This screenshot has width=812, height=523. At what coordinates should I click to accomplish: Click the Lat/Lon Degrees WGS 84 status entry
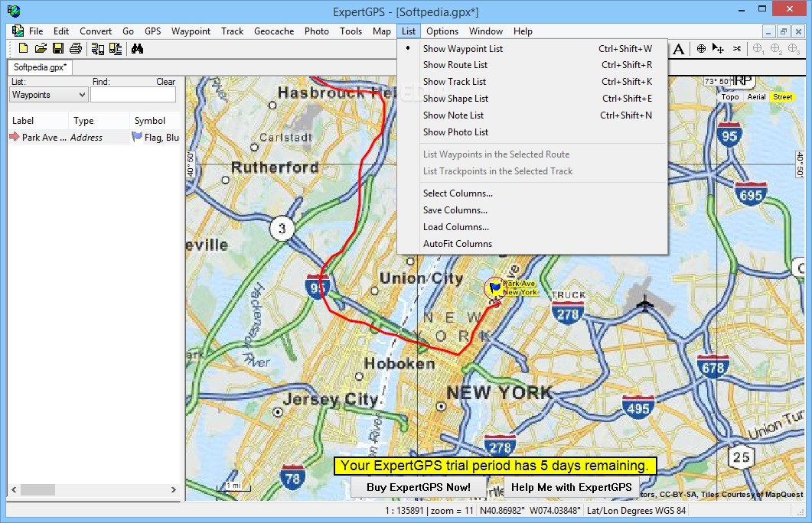pos(636,511)
